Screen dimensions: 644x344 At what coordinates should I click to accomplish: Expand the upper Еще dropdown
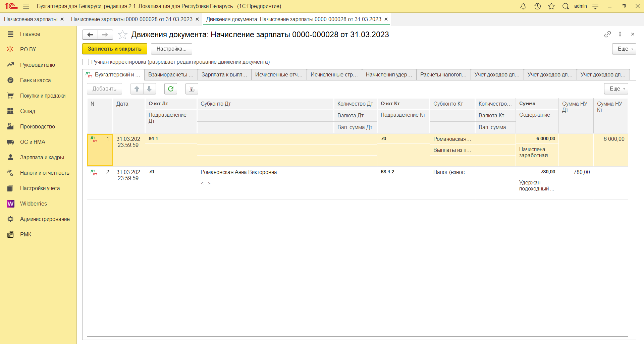[624, 49]
